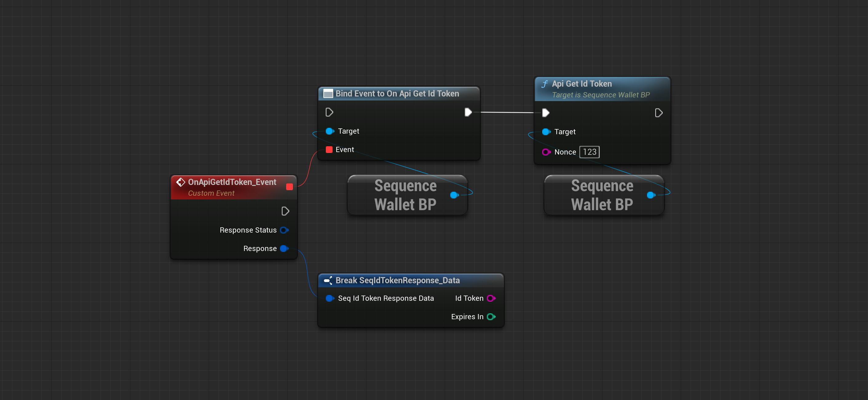Image resolution: width=868 pixels, height=400 pixels.
Task: Select the Break SeqIdTokenResponse_Data node title
Action: pos(398,280)
